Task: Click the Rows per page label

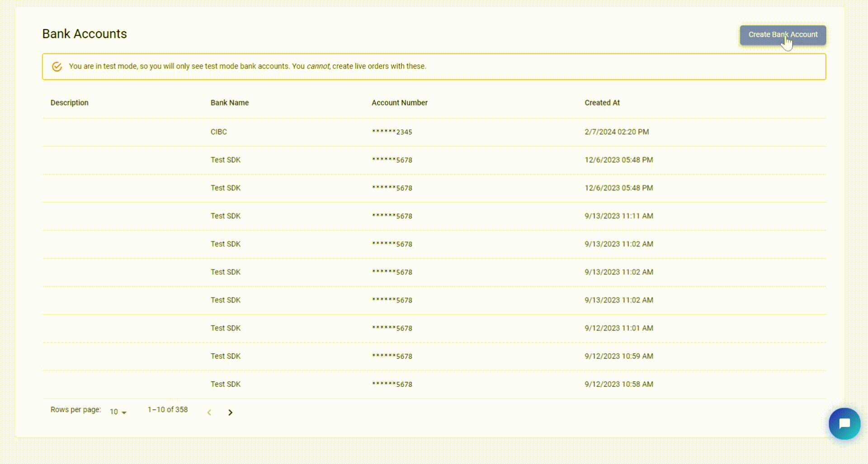Action: (75, 410)
